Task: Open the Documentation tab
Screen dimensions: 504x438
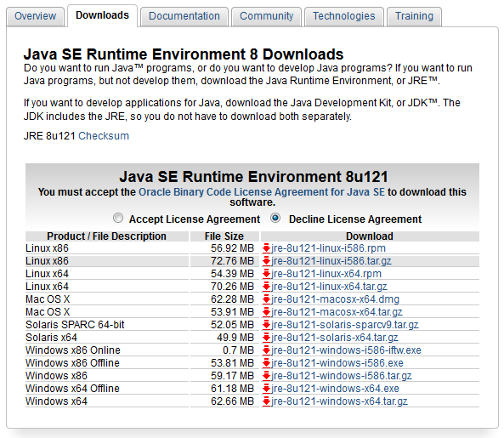Action: (184, 16)
